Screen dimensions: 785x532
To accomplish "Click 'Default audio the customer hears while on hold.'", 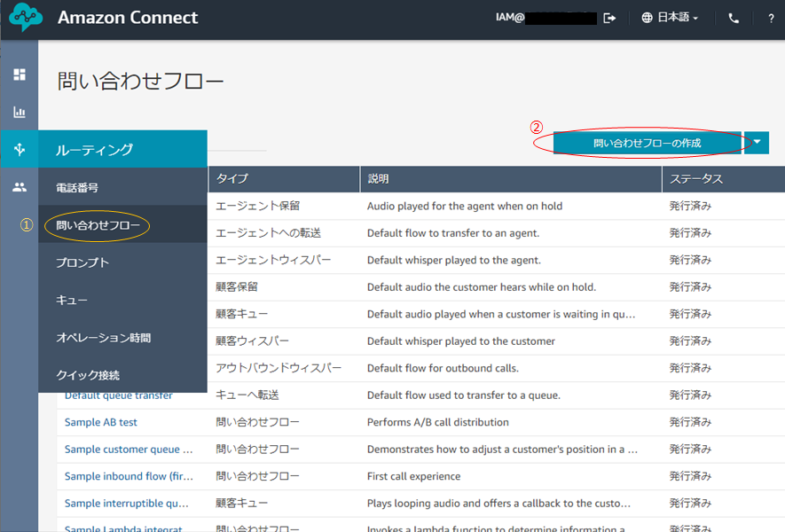I will click(482, 286).
